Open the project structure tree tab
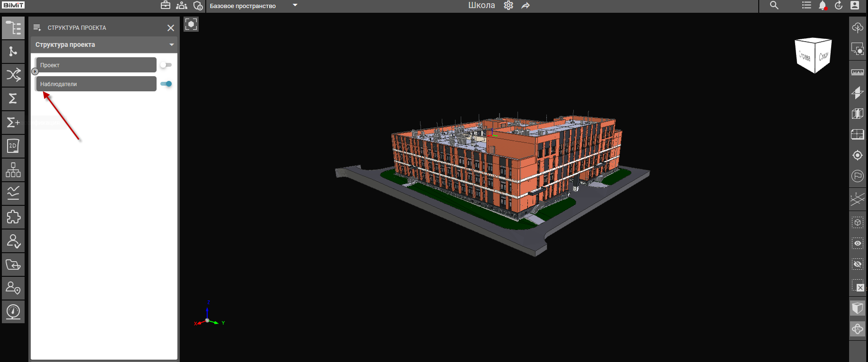The height and width of the screenshot is (362, 868). 13,28
